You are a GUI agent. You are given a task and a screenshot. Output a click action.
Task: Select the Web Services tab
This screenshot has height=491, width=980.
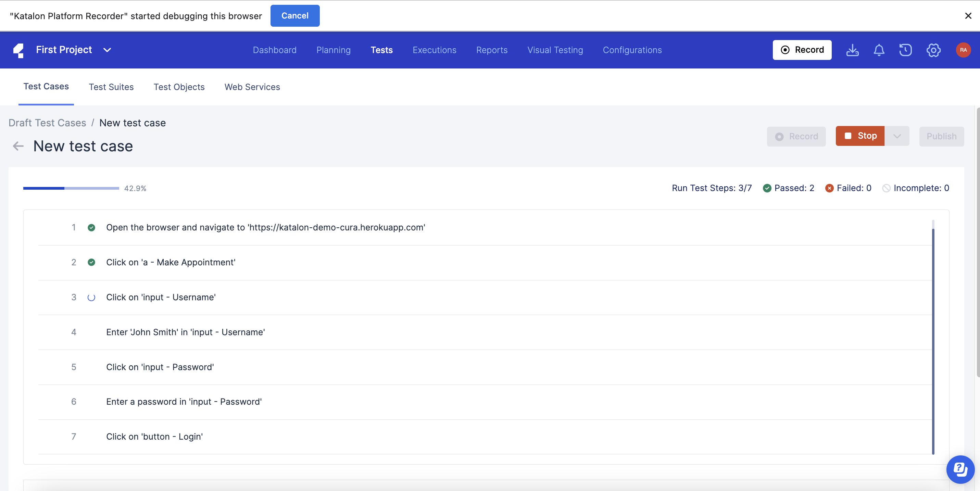click(x=252, y=87)
